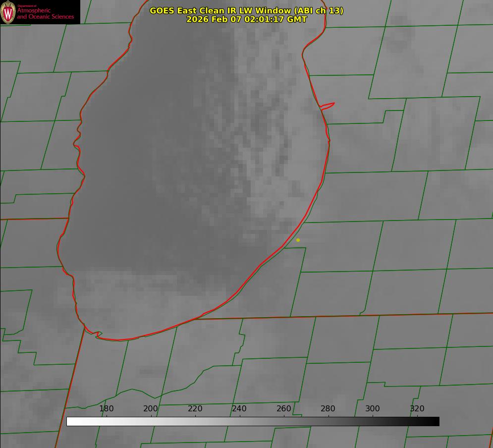Image resolution: width=493 pixels, height=448 pixels.
Task: Click the '200' colorbar label
Action: tap(150, 408)
